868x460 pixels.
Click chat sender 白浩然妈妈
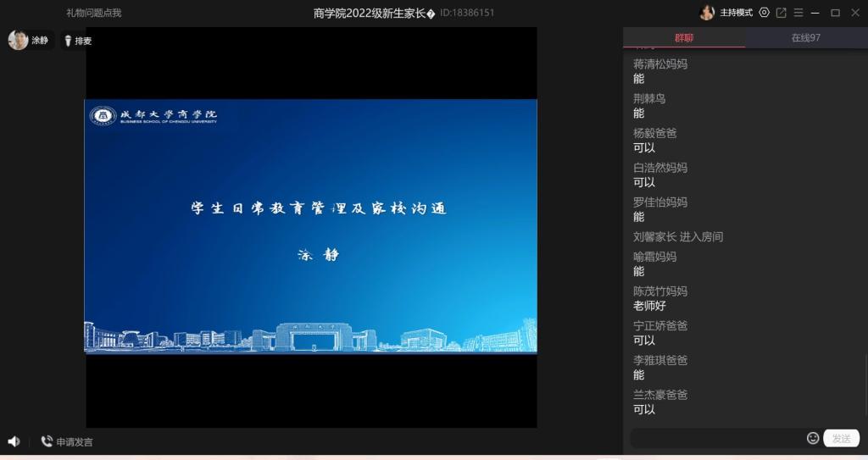[660, 167]
